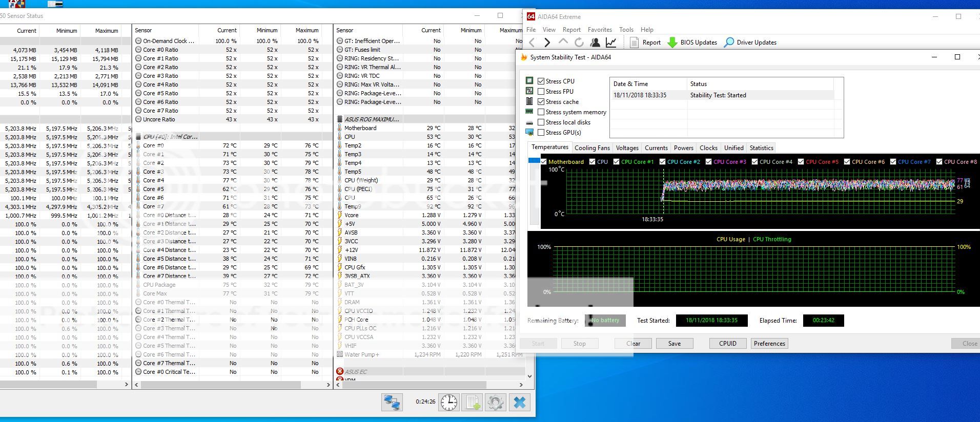The height and width of the screenshot is (422, 980).
Task: Switch to Powers tab
Action: pos(683,148)
